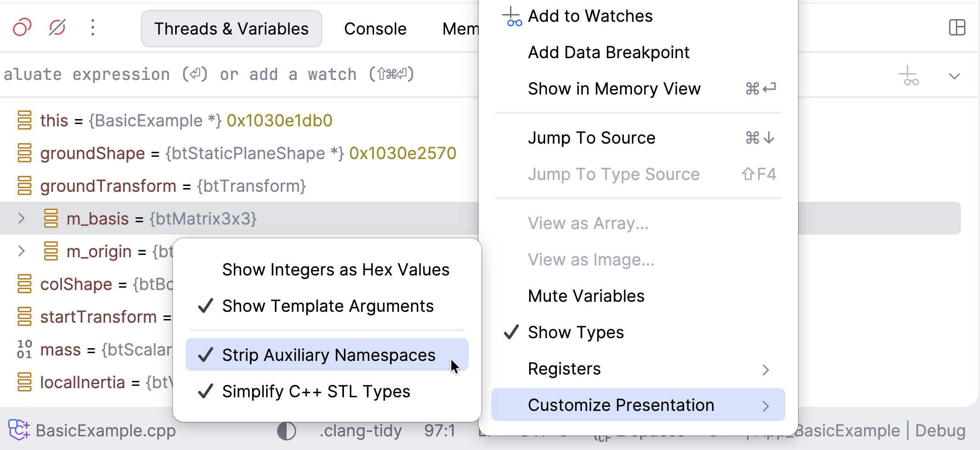Click the Mute Breakpoints icon
The image size is (980, 450).
(56, 28)
